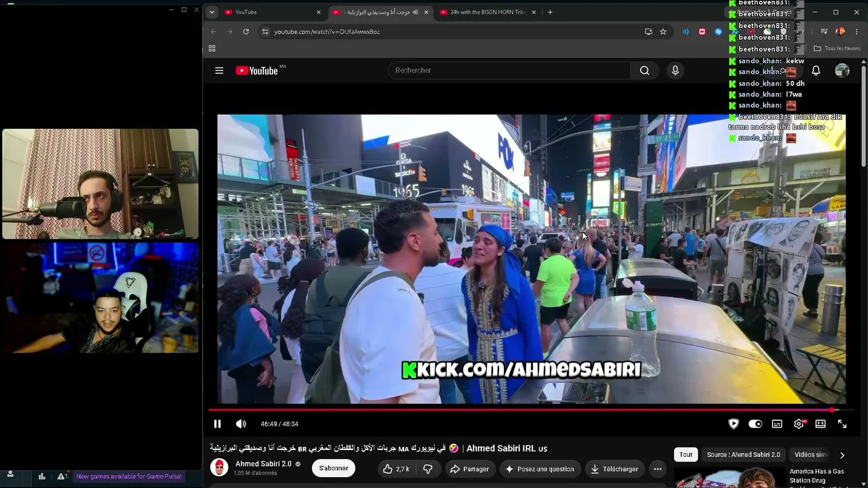868x488 pixels.
Task: Click the Posez une question button
Action: click(x=540, y=469)
